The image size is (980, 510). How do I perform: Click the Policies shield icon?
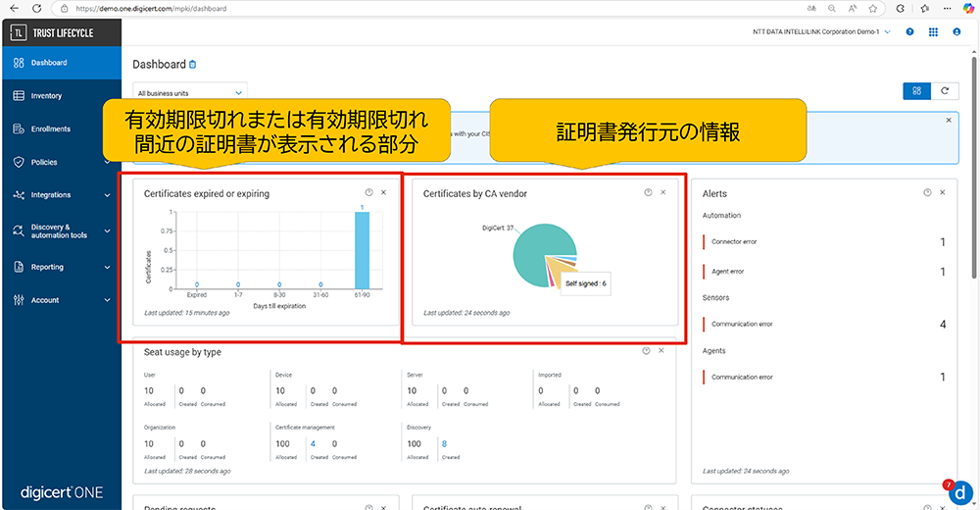[19, 162]
